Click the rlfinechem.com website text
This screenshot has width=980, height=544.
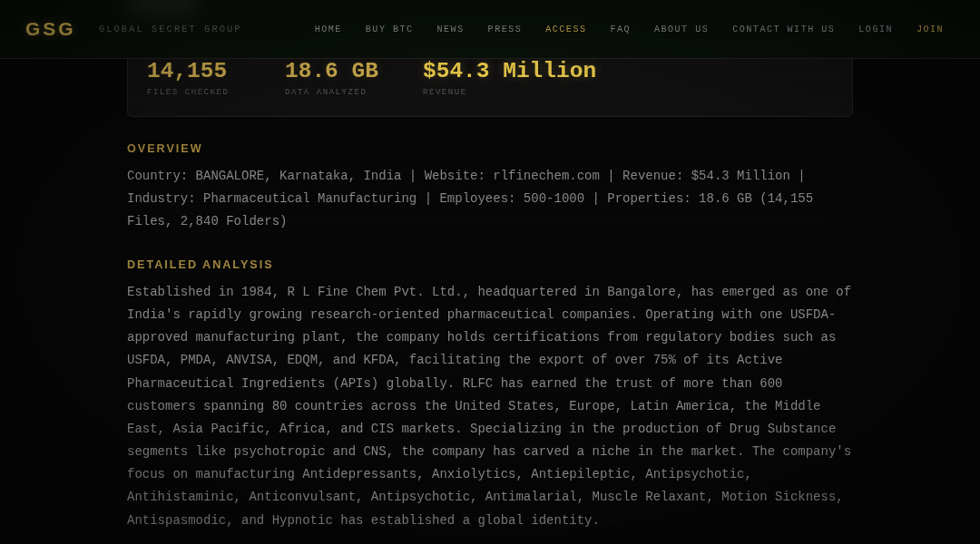pos(546,176)
